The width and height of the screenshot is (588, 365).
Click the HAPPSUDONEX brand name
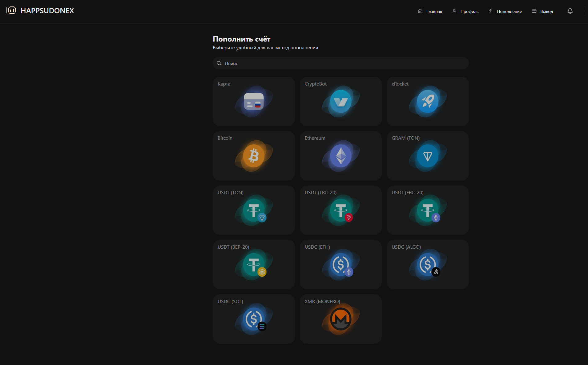(47, 11)
